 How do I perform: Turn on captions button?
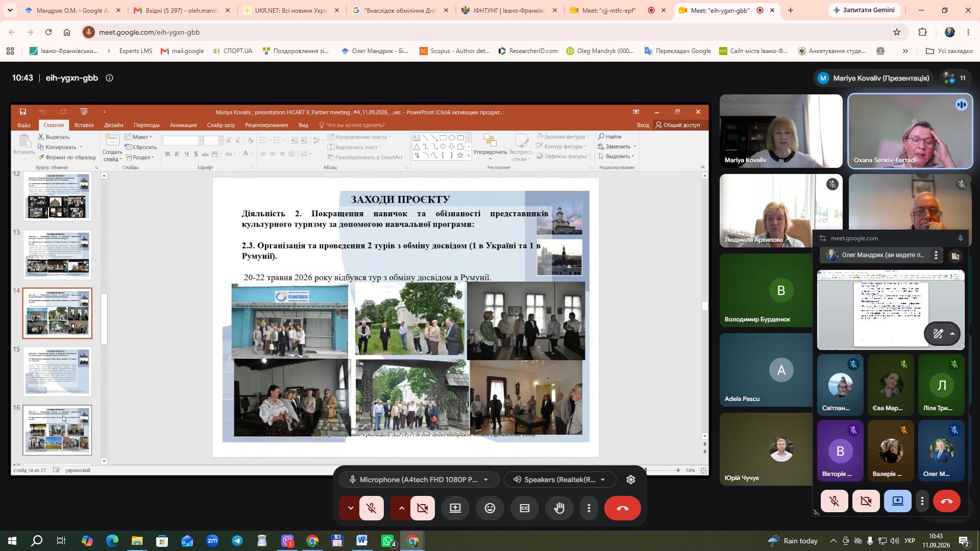coord(525,508)
